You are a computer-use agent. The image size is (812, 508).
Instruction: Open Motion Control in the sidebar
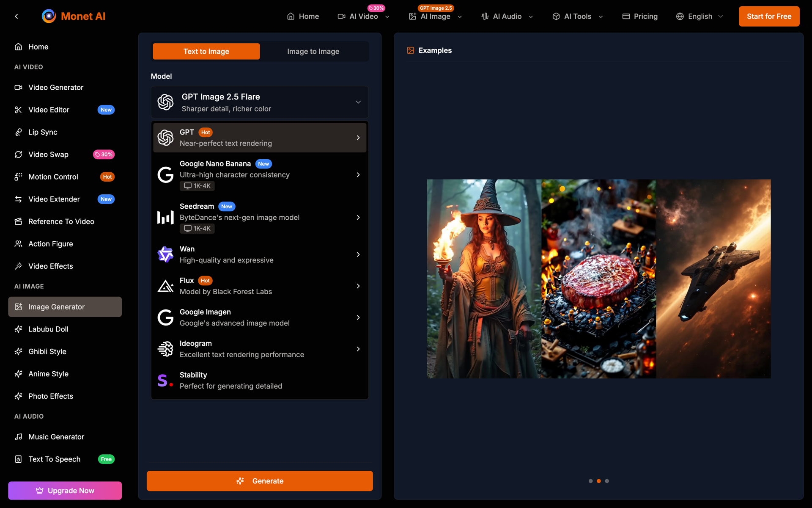click(x=65, y=177)
